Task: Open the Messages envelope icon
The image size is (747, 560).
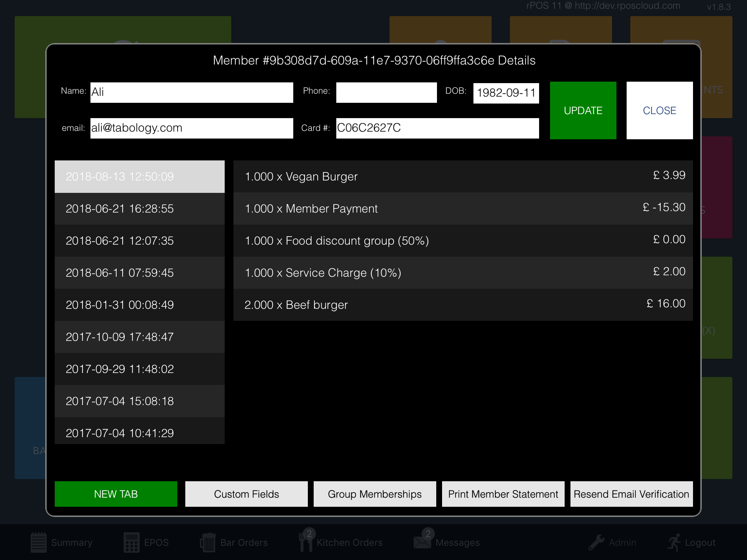Action: (x=422, y=542)
